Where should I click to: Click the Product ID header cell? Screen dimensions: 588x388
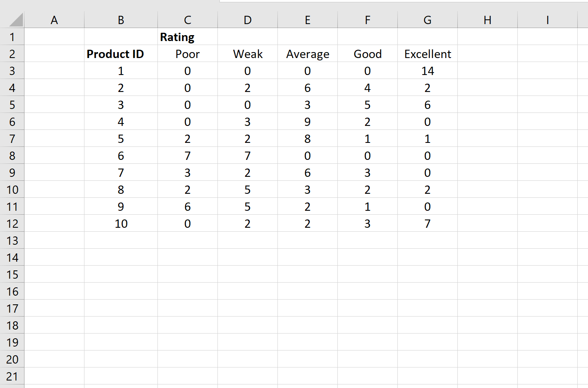coord(121,54)
